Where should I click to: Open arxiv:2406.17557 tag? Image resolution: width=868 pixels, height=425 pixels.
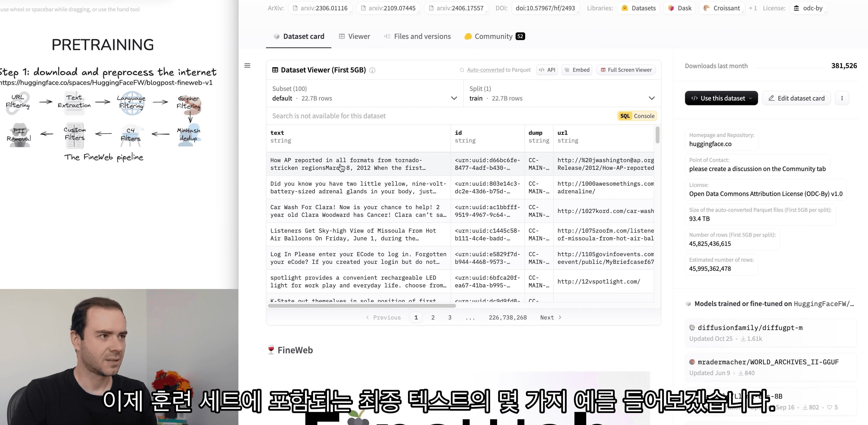click(x=456, y=8)
